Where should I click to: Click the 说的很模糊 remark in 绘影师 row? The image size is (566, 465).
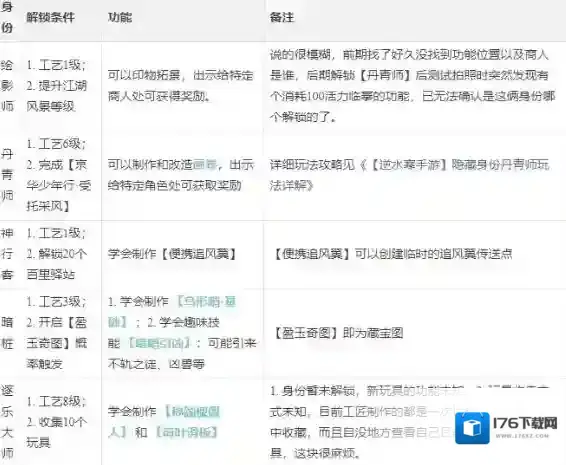tap(300, 55)
